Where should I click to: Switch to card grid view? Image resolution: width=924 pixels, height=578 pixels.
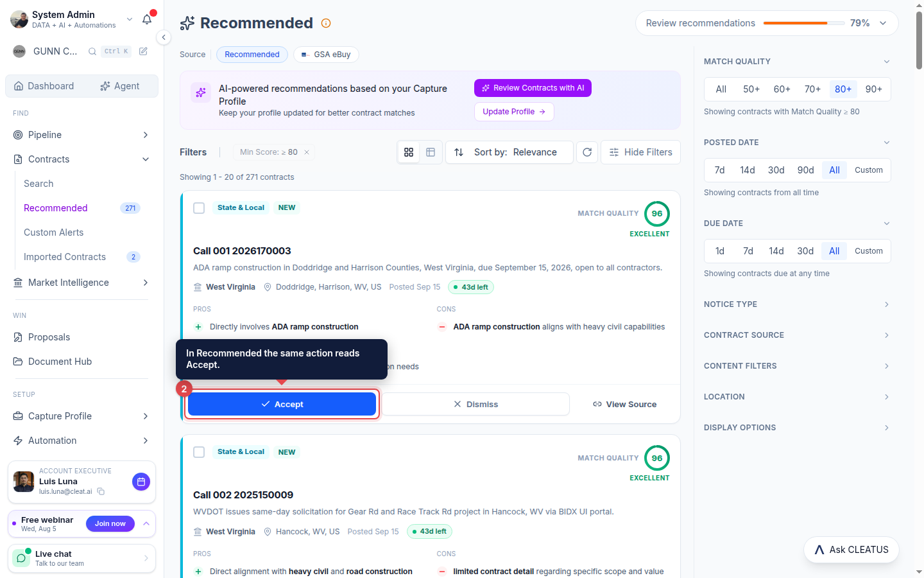pos(409,152)
